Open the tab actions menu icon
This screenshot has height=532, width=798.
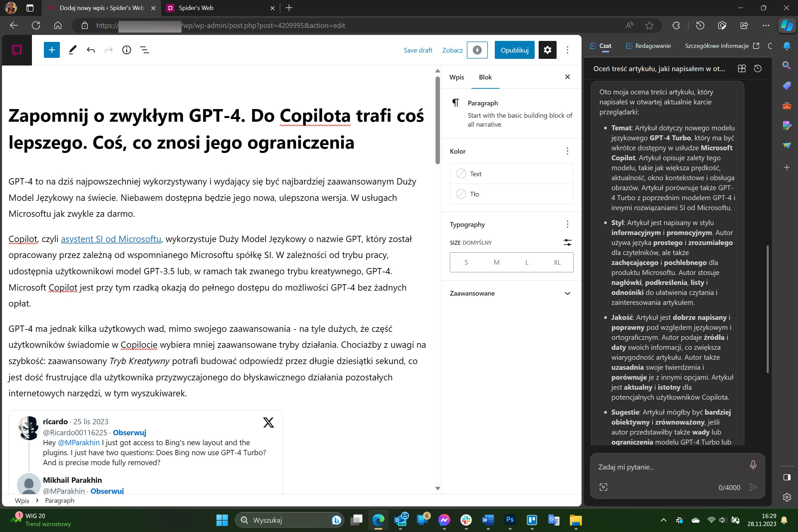click(30, 8)
